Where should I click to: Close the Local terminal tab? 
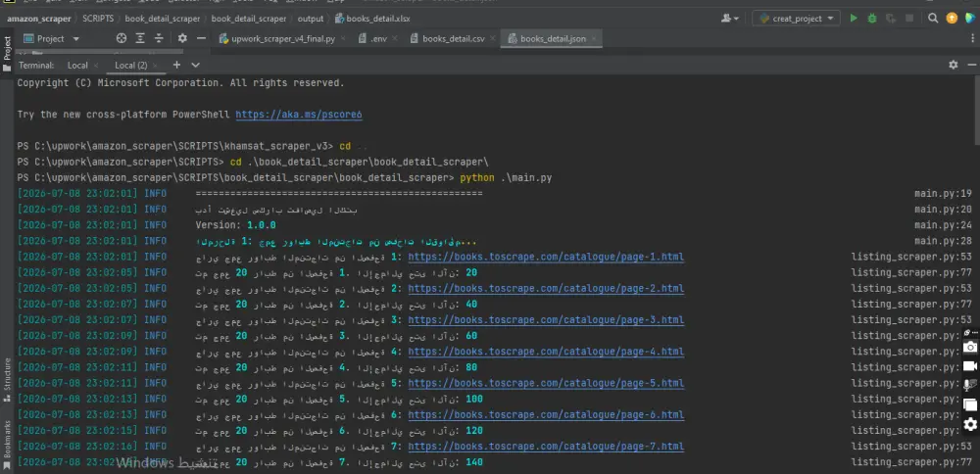96,65
